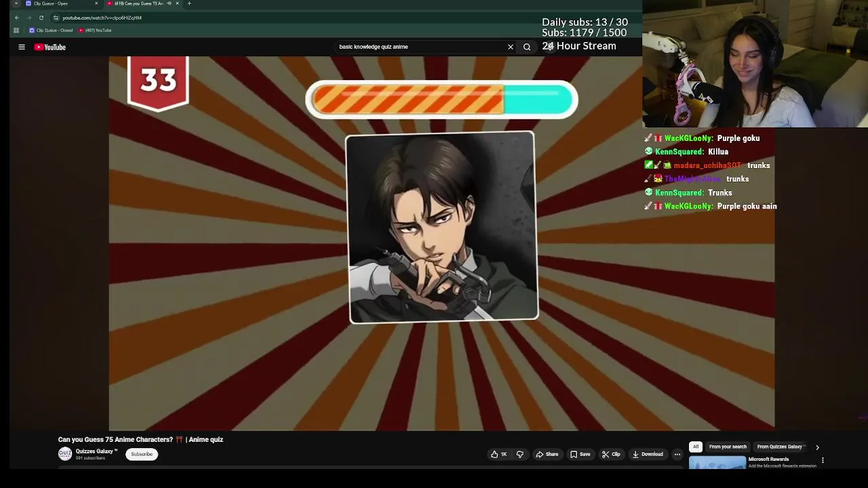Screen dimensions: 868x488
Task: Switch to the 'Clip Queue - Open' tab
Action: [x=61, y=3]
